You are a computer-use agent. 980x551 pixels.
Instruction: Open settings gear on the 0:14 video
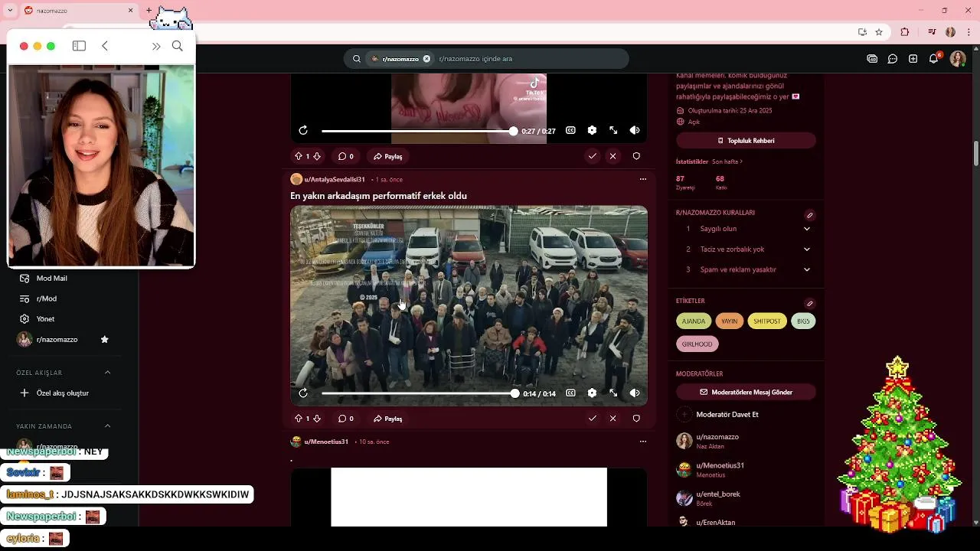coord(592,393)
